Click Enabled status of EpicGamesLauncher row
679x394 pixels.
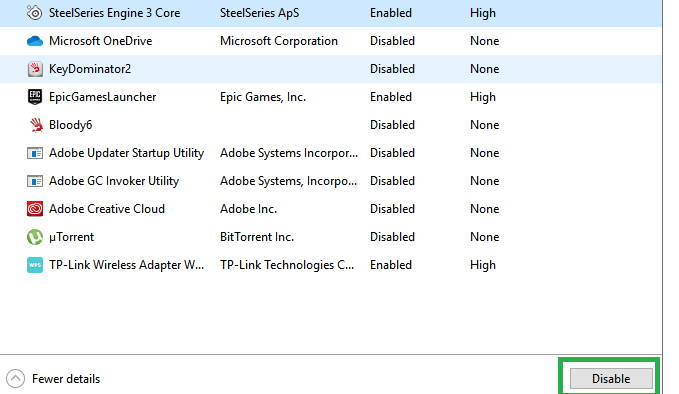point(391,97)
